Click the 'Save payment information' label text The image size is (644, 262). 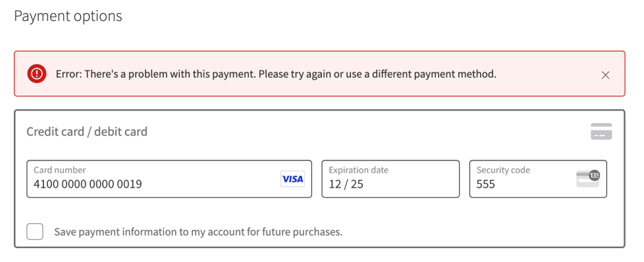pyautogui.click(x=198, y=232)
